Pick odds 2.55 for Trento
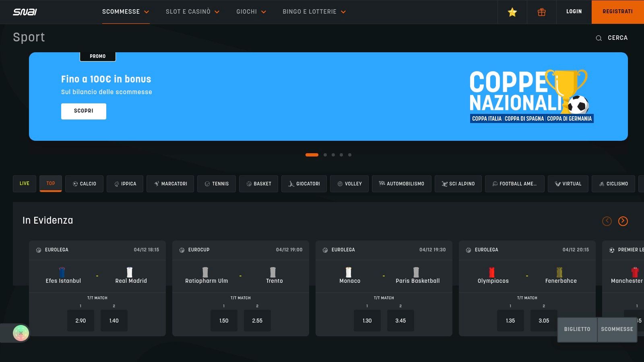Screen dimensions: 644x362 coord(257,321)
